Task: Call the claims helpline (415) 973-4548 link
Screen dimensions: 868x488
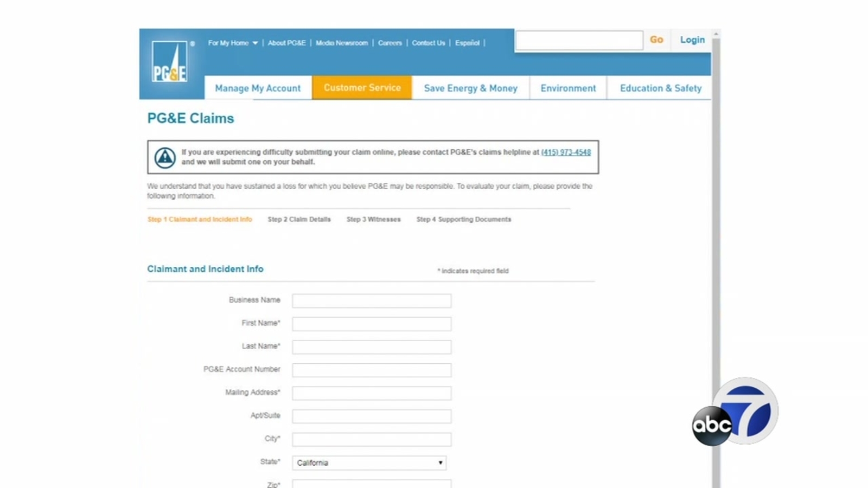Action: tap(566, 152)
